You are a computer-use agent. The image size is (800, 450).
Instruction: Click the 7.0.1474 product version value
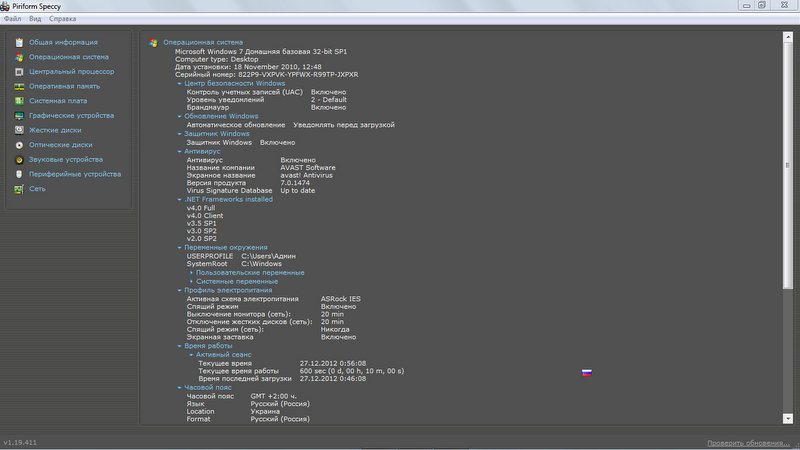(x=295, y=183)
